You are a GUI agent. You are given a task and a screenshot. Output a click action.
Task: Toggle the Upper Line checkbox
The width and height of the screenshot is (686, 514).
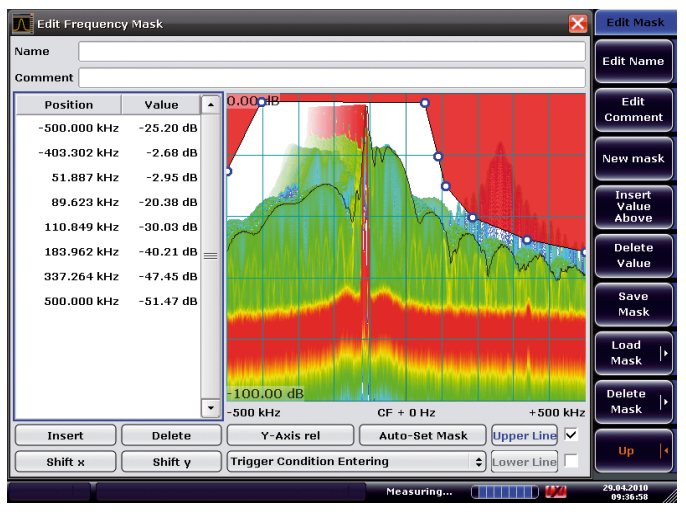571,435
